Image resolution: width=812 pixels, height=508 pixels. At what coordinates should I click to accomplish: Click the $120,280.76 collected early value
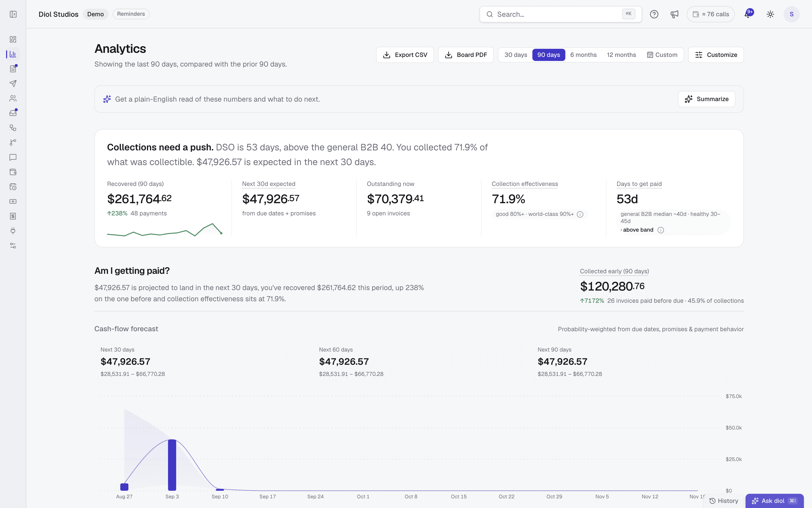click(x=612, y=286)
